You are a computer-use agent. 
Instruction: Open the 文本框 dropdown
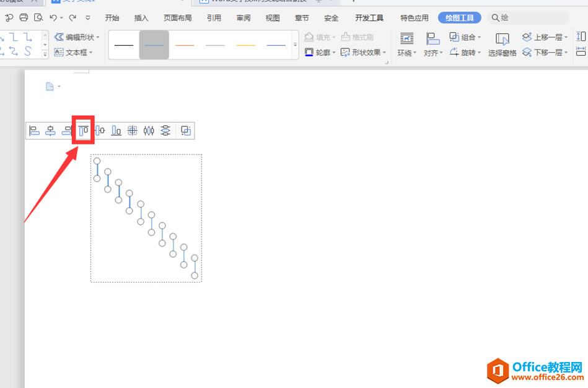point(73,52)
